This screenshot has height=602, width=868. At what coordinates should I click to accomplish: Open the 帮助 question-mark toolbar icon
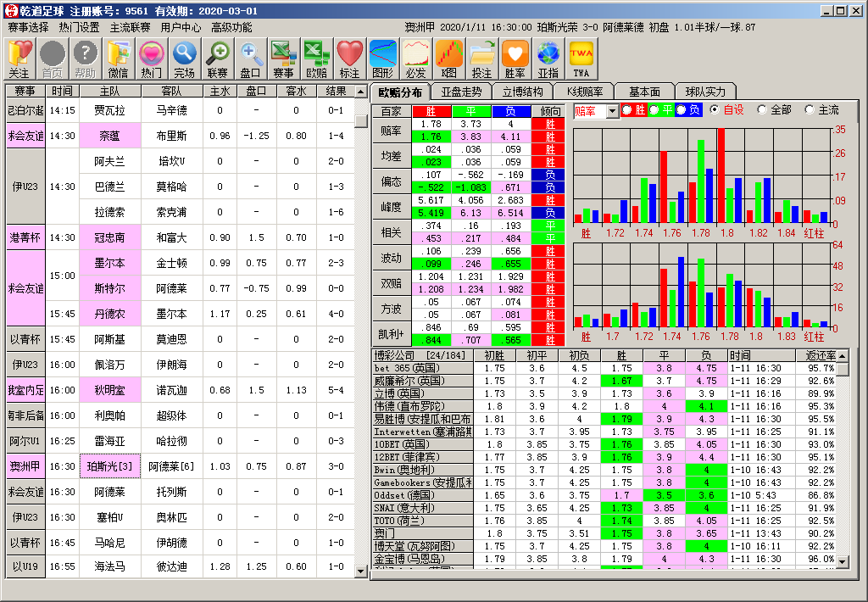[86, 59]
